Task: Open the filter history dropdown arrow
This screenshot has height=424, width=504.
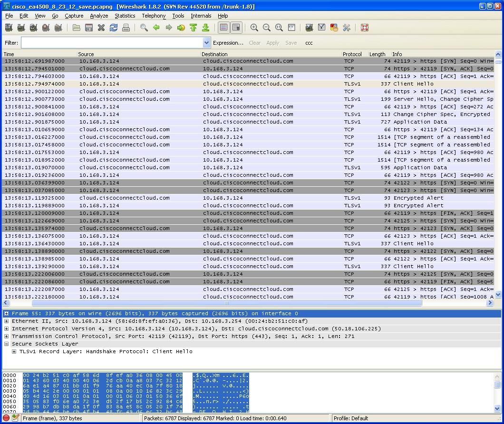Action: pos(207,43)
